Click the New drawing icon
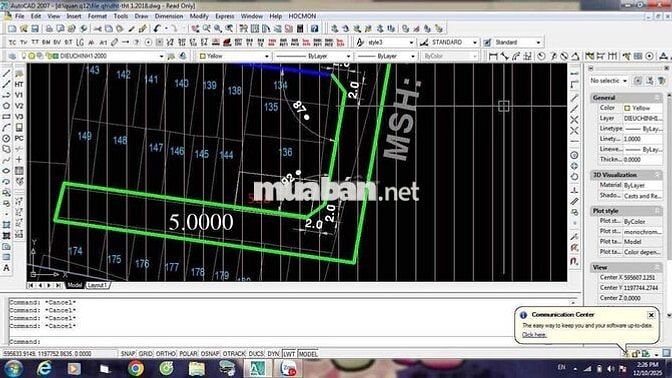Viewport: 672px width, 378px height. coord(12,29)
